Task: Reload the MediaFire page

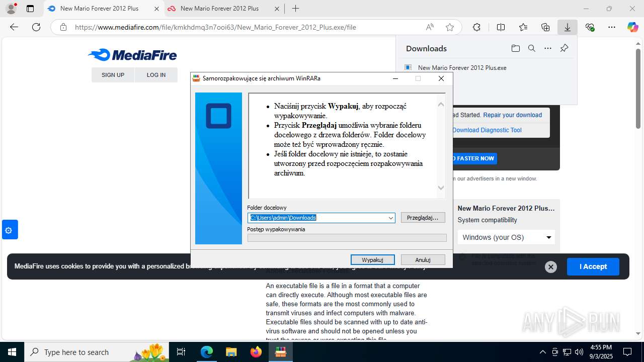Action: point(36,27)
